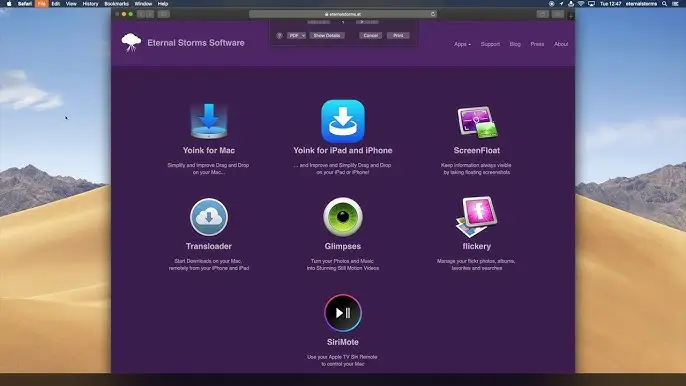The height and width of the screenshot is (386, 686).
Task: Open the View menu
Action: point(71,4)
